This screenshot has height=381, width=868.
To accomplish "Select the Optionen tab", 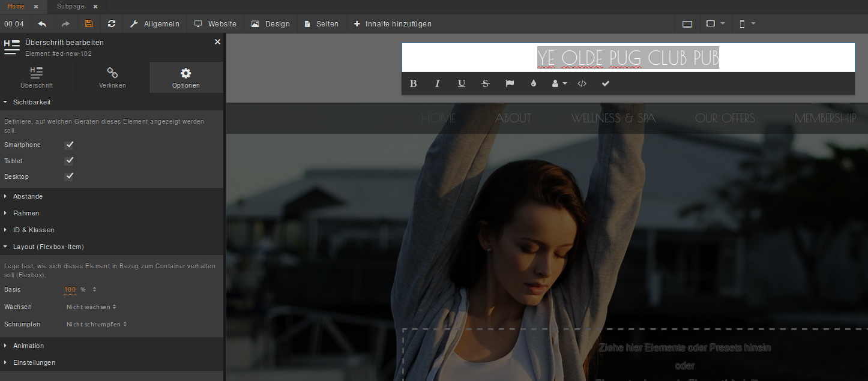I will (186, 78).
